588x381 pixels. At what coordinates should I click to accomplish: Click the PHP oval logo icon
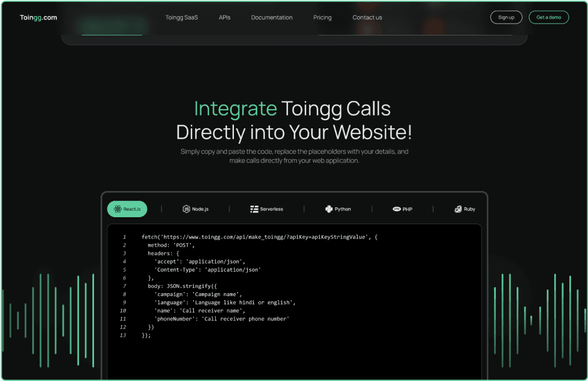(397, 209)
